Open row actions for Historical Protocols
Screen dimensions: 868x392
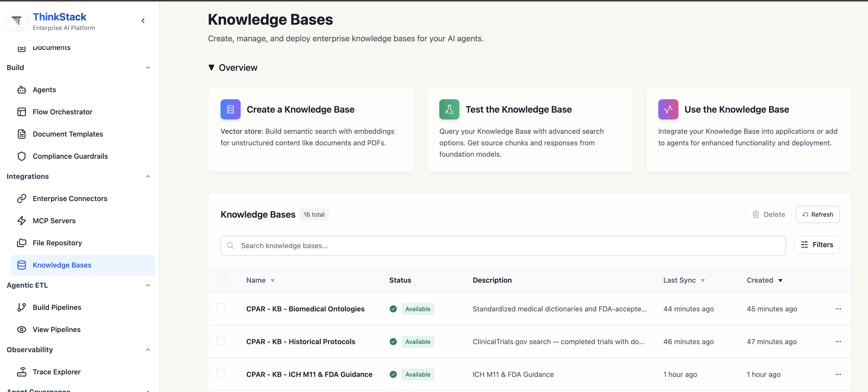[x=838, y=342]
